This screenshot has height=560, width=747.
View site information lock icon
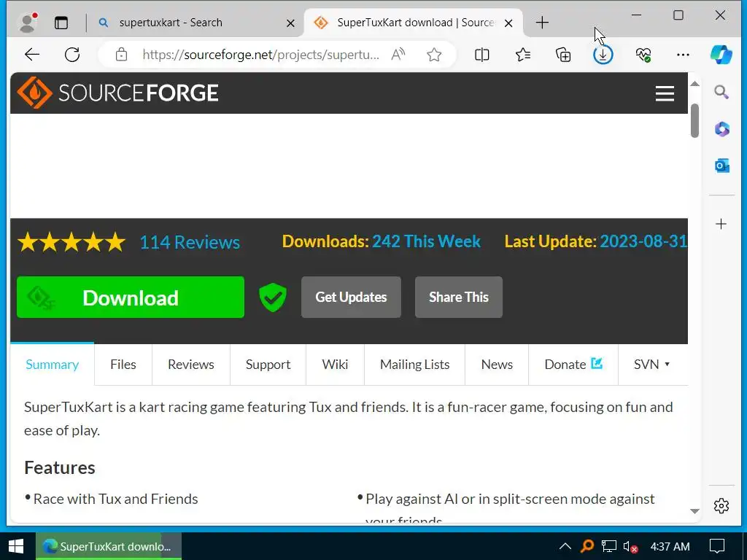(x=122, y=54)
